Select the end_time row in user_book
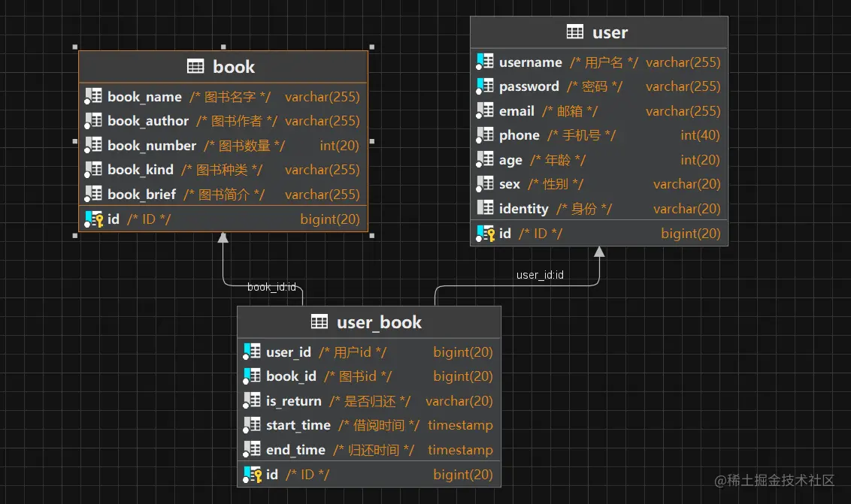The image size is (851, 504). (x=368, y=449)
